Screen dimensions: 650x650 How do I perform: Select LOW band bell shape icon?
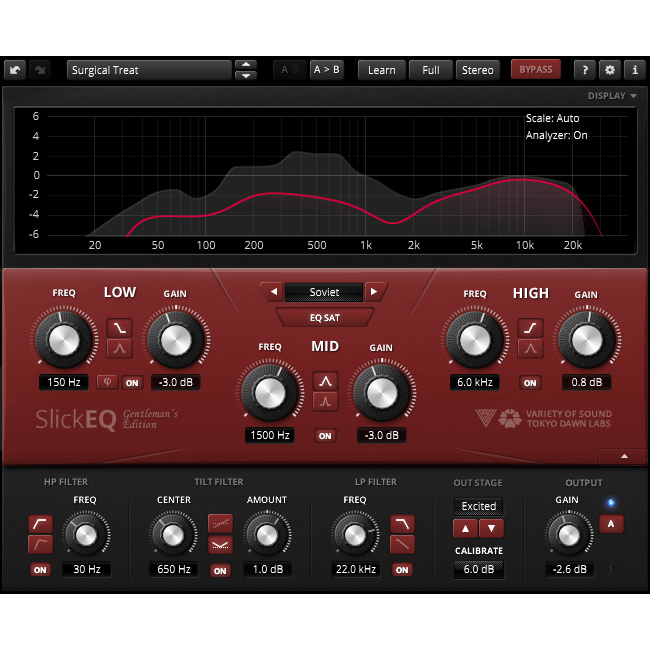click(x=120, y=348)
